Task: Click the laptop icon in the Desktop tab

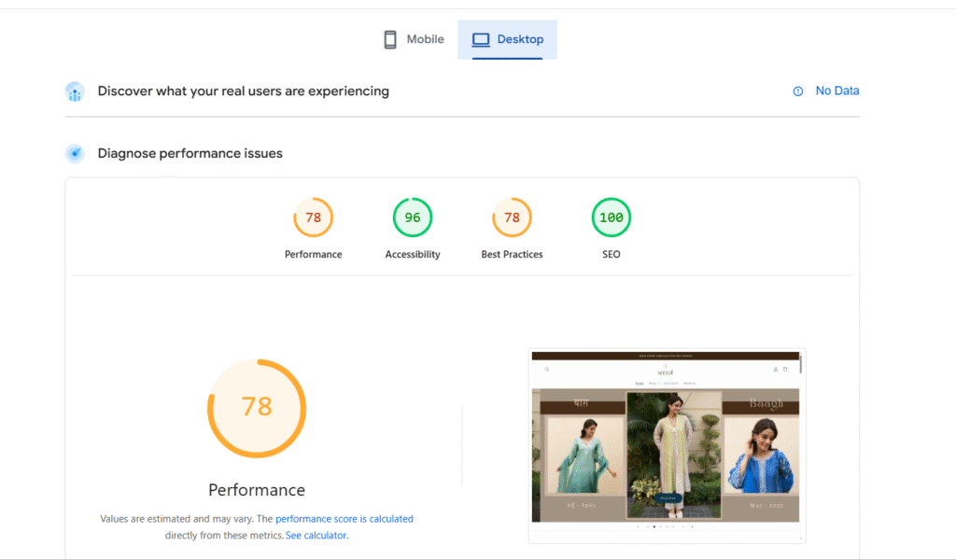Action: coord(481,39)
